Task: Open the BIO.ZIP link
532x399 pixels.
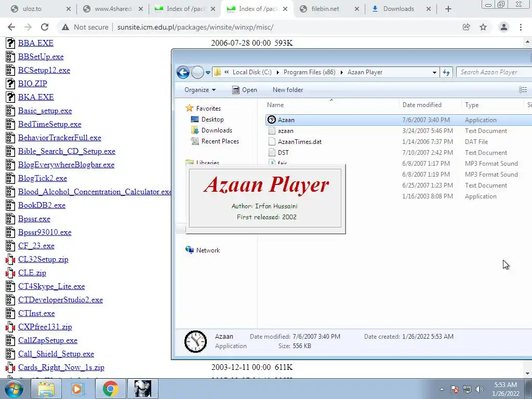Action: [33, 84]
